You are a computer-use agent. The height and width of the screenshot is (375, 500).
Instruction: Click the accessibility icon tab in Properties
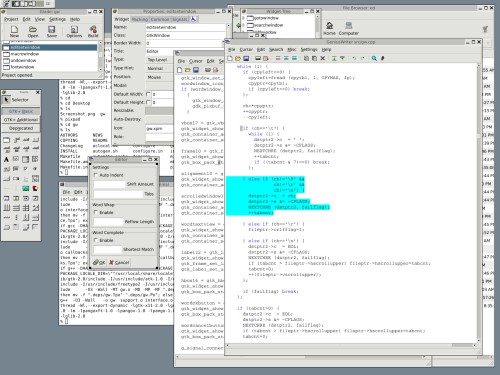pos(194,19)
